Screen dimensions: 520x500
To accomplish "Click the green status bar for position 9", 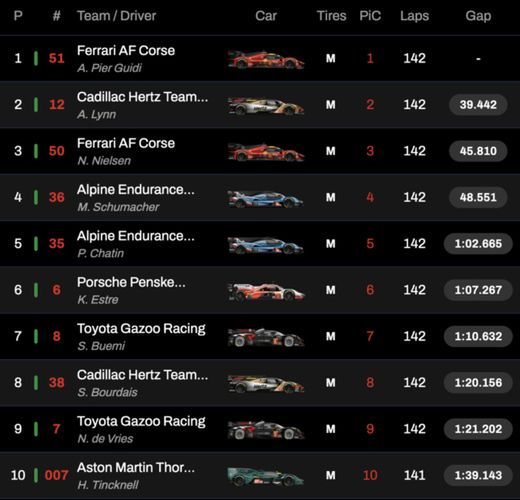I will tap(36, 429).
